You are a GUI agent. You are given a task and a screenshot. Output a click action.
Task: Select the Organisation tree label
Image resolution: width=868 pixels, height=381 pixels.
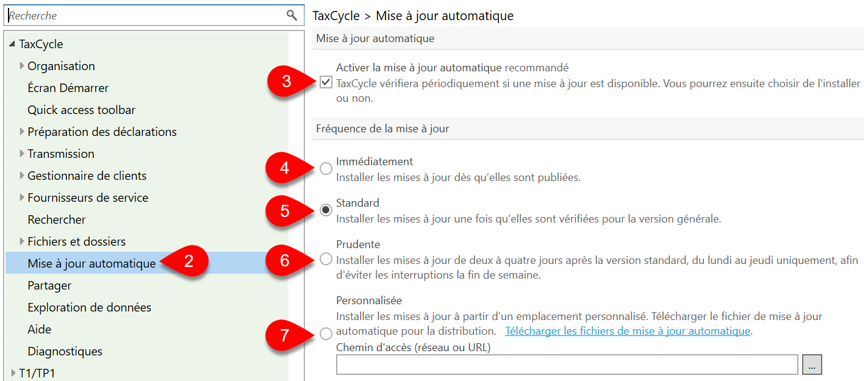pyautogui.click(x=62, y=66)
